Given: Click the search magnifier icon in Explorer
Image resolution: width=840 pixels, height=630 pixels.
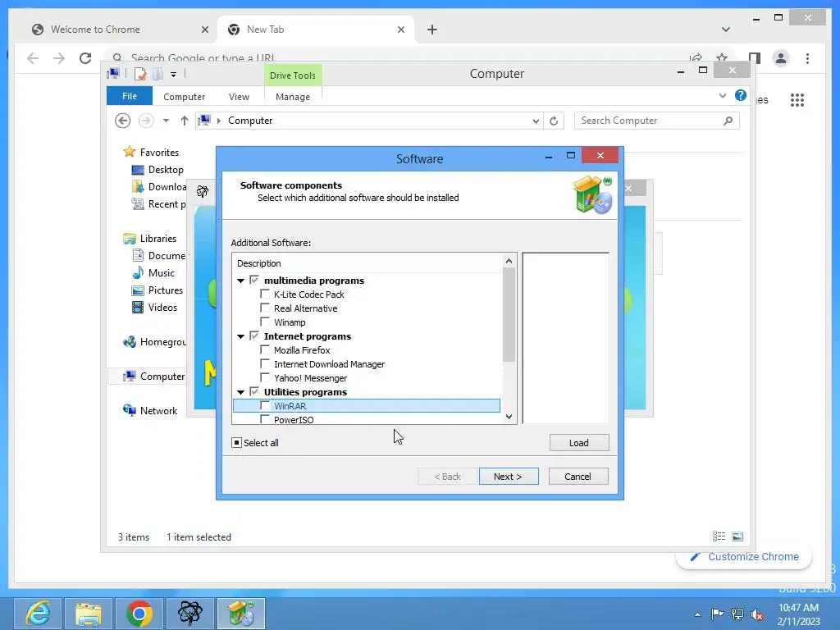Looking at the screenshot, I should tap(728, 121).
